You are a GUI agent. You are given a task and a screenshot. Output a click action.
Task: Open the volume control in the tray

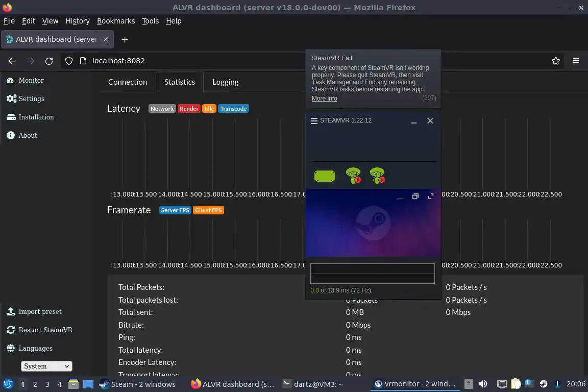pos(483,384)
